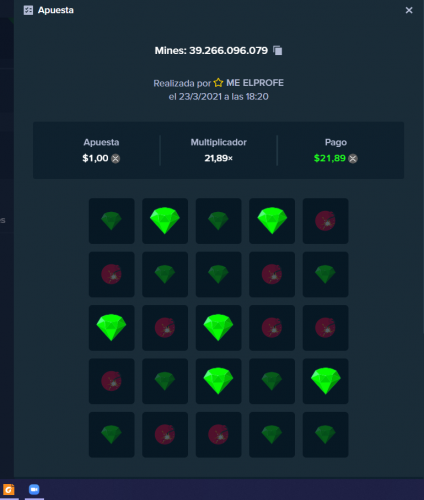Viewport: 424px width, 500px height.
Task: Click the dim gem in the bottom-left corner tile
Action: (112, 434)
